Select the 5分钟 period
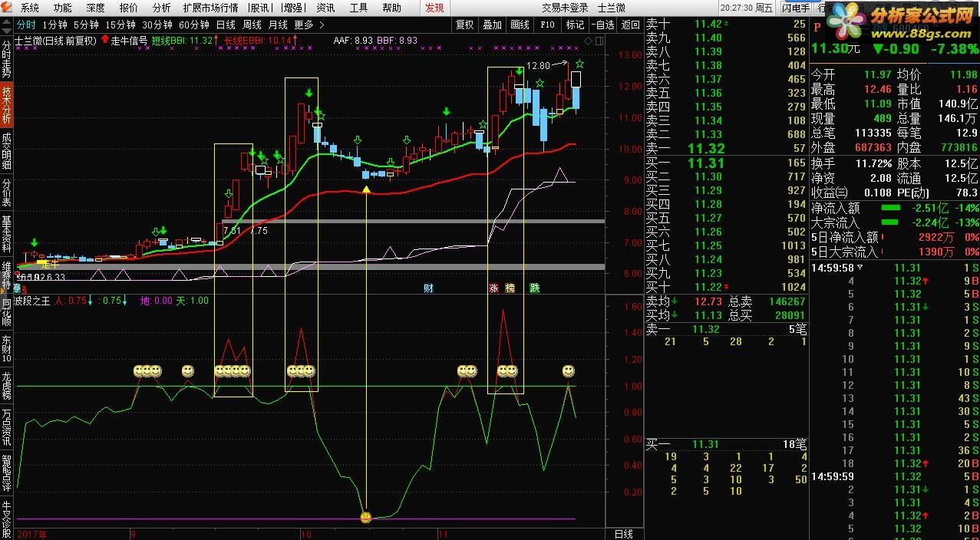980x540 pixels. tap(86, 25)
